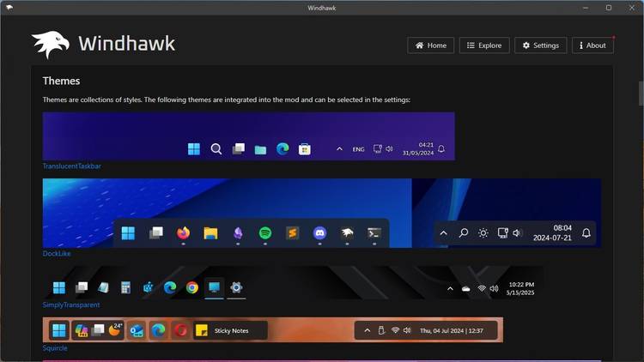
Task: Click weather 24° icon in Squircle preview
Action: click(x=115, y=329)
